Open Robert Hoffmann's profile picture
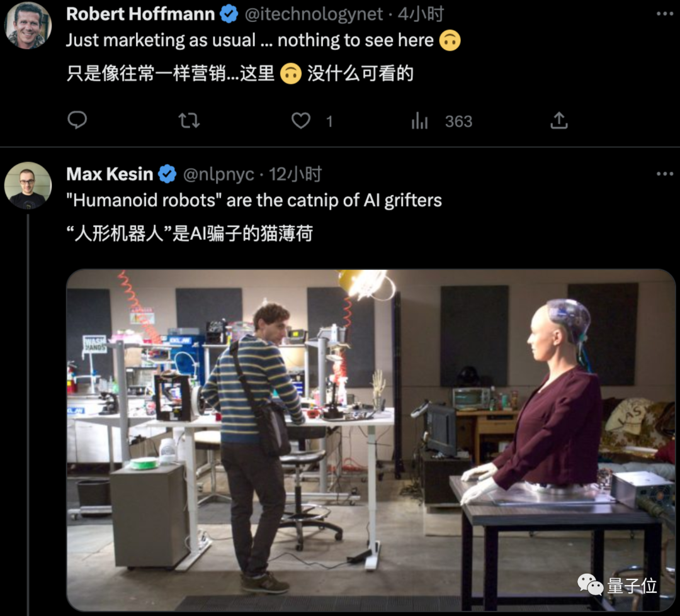 tap(28, 25)
